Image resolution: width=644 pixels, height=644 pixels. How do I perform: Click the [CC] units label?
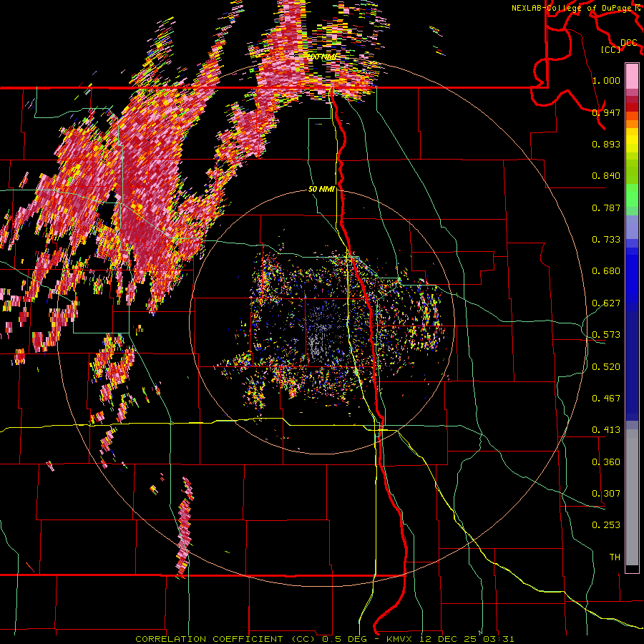[611, 49]
